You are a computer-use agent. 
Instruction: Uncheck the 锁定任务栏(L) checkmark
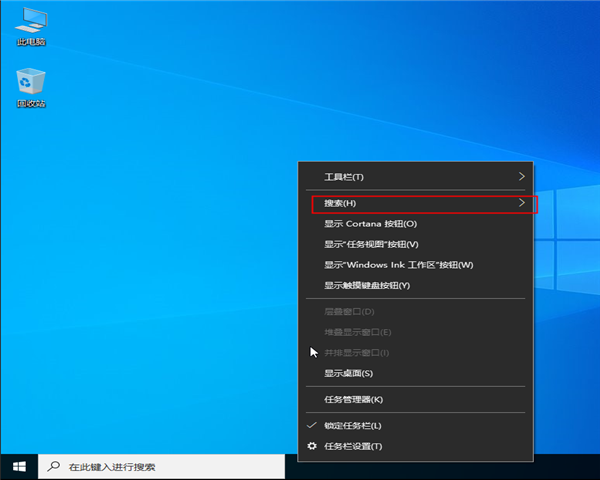[312, 426]
